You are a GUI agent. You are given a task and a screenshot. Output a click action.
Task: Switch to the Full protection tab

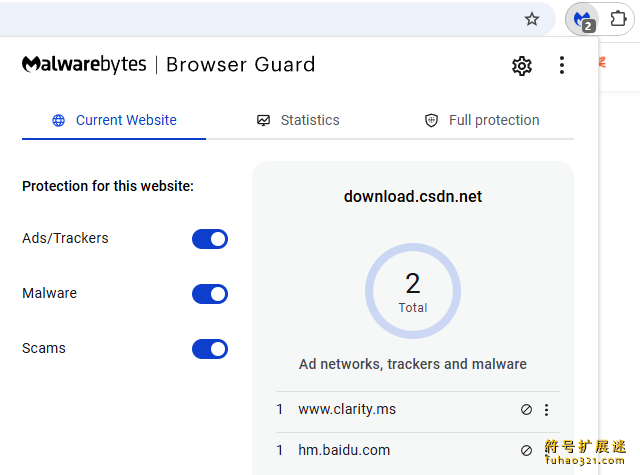click(482, 120)
